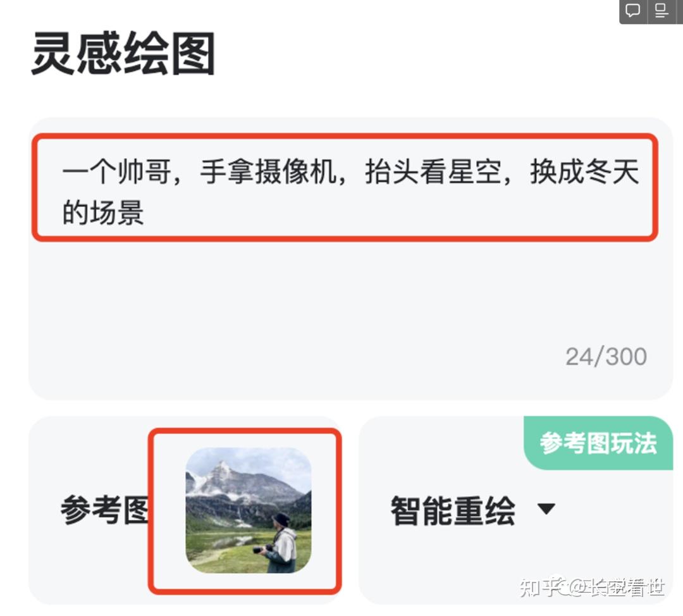Click the @ author name in the watermark
This screenshot has width=683, height=616.
[617, 587]
